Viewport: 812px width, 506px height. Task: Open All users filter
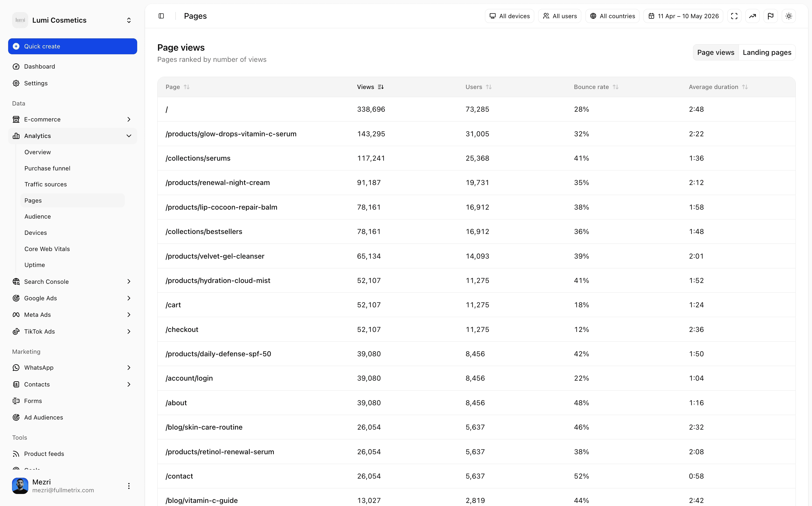(x=560, y=16)
